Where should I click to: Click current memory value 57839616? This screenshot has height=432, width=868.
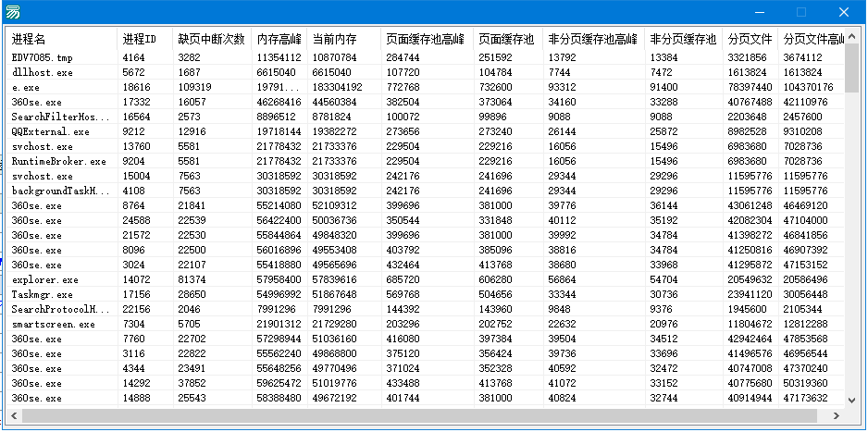(x=334, y=279)
